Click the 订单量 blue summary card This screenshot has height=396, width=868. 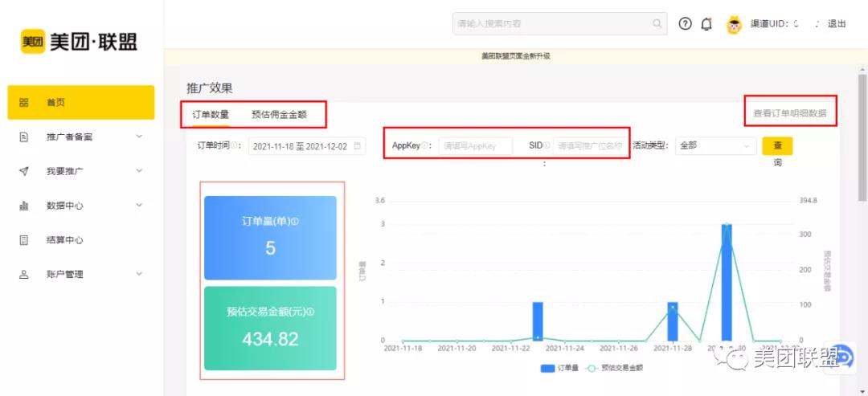click(270, 238)
